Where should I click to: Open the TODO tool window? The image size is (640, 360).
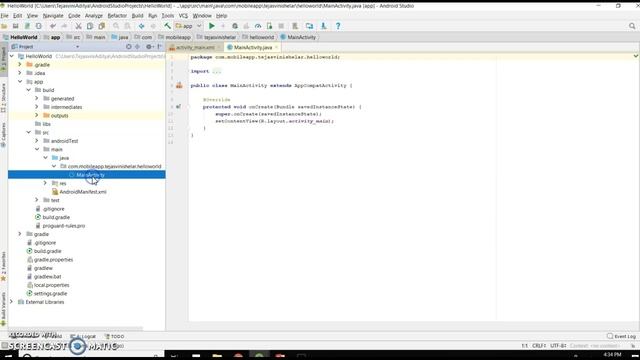tap(114, 336)
